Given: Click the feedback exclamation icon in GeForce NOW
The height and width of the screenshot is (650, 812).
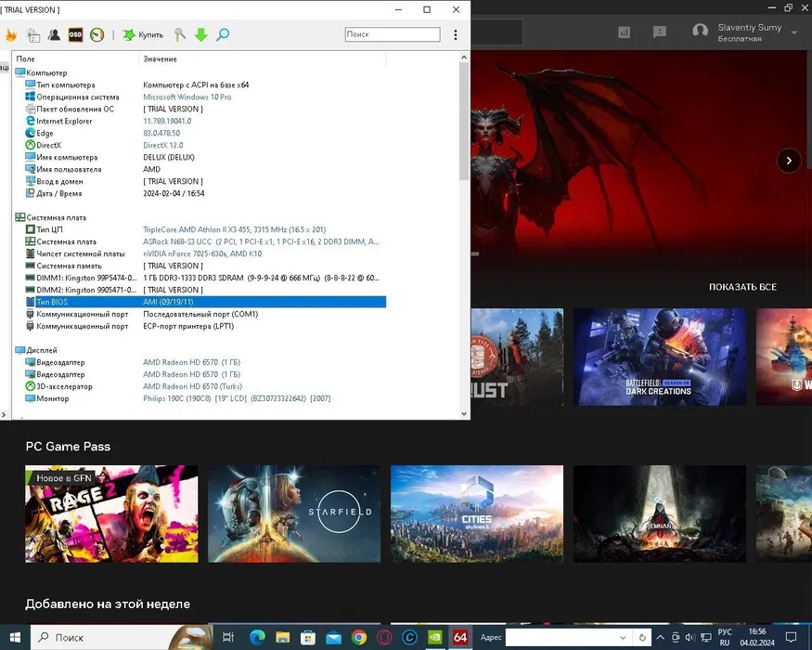Looking at the screenshot, I should point(660,32).
